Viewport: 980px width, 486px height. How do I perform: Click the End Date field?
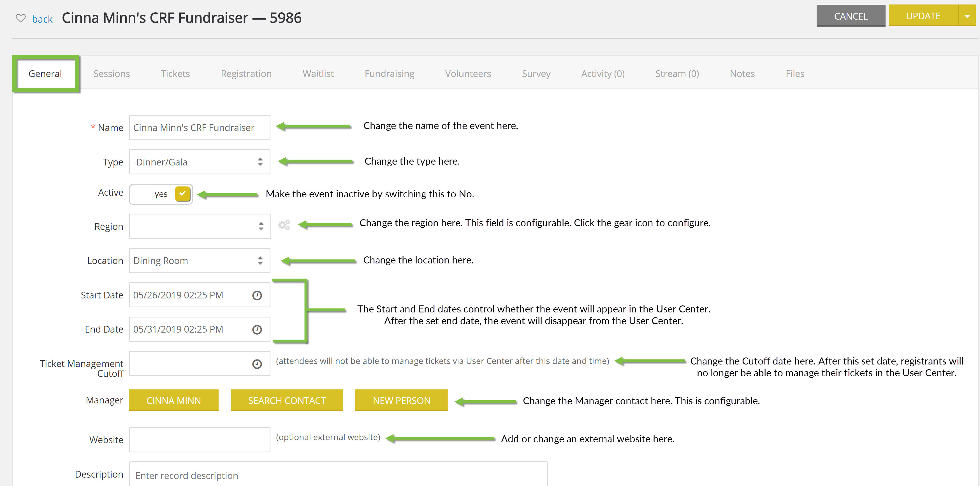pos(200,329)
